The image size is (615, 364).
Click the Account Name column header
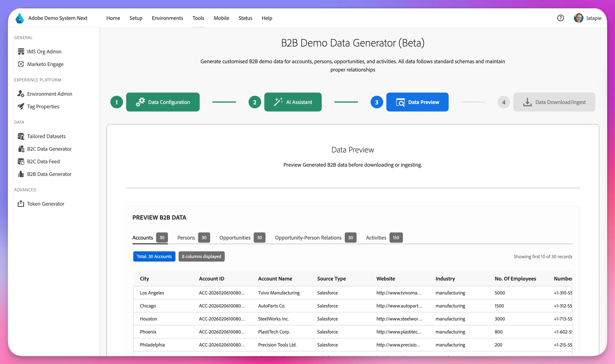point(275,279)
